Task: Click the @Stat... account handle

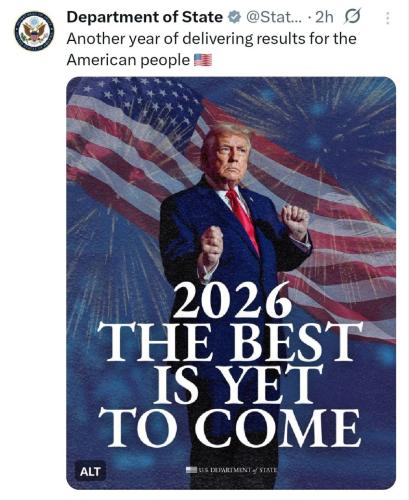Action: 274,17
